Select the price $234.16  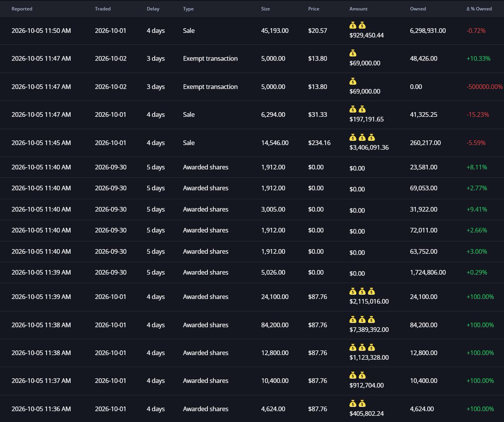coord(319,143)
